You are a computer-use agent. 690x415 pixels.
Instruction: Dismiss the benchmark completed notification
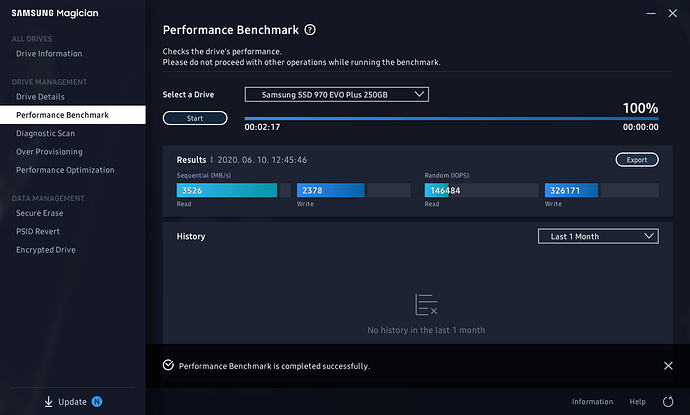pos(668,366)
